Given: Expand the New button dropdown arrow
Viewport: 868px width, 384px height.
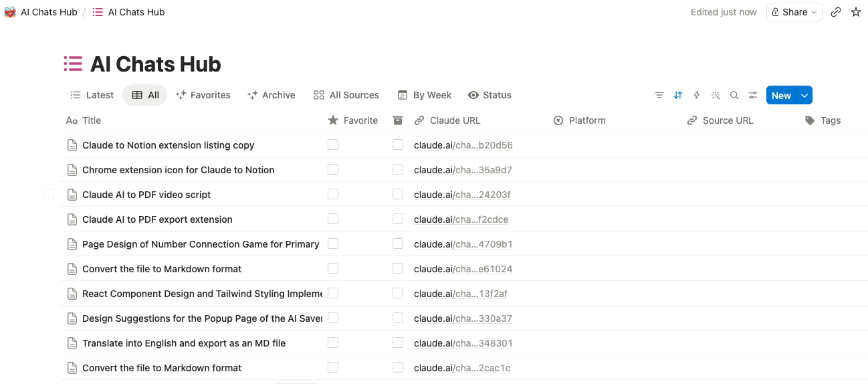Looking at the screenshot, I should click(x=804, y=96).
